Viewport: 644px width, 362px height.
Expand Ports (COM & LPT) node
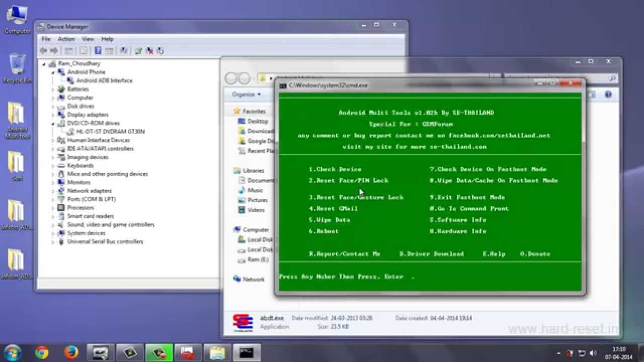pyautogui.click(x=53, y=200)
